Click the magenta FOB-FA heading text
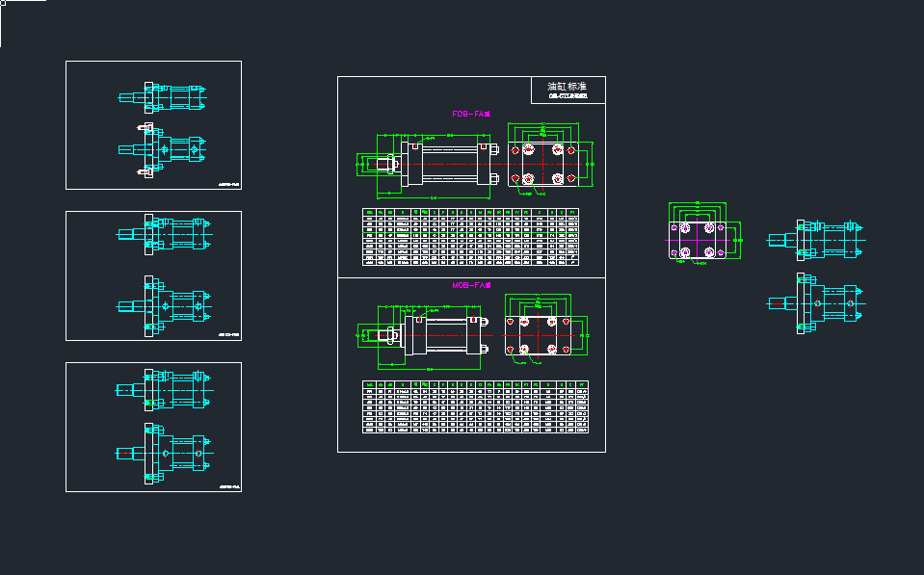The height and width of the screenshot is (575, 924). pyautogui.click(x=471, y=115)
